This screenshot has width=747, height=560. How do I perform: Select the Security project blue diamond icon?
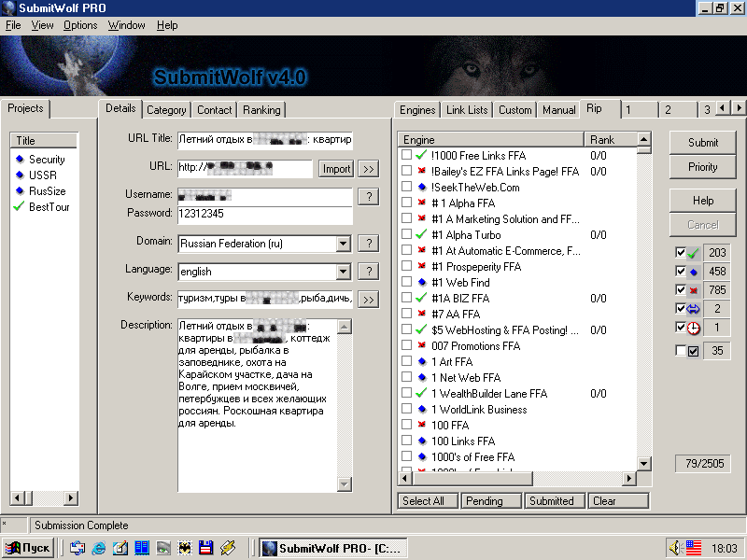(20, 159)
